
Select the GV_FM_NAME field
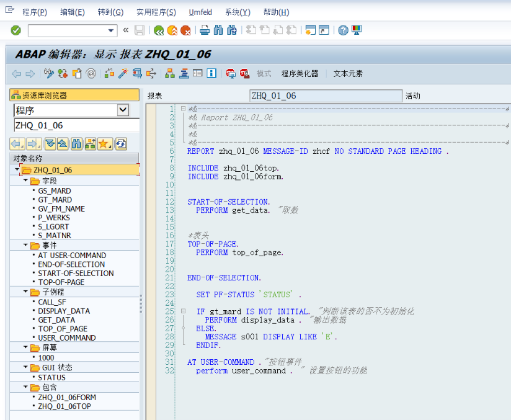point(61,208)
